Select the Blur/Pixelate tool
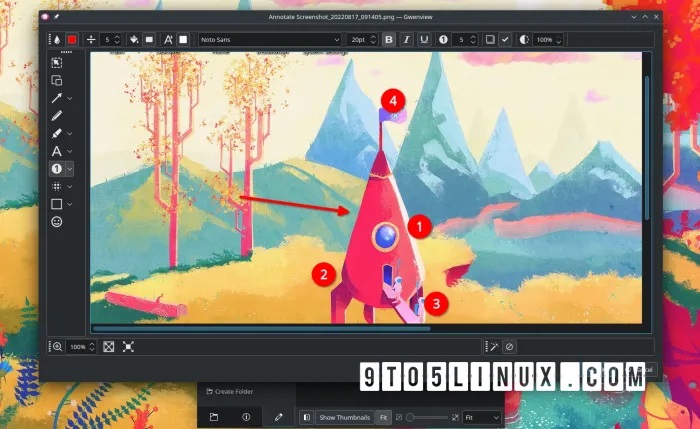Viewport: 700px width, 429px height. (x=57, y=187)
